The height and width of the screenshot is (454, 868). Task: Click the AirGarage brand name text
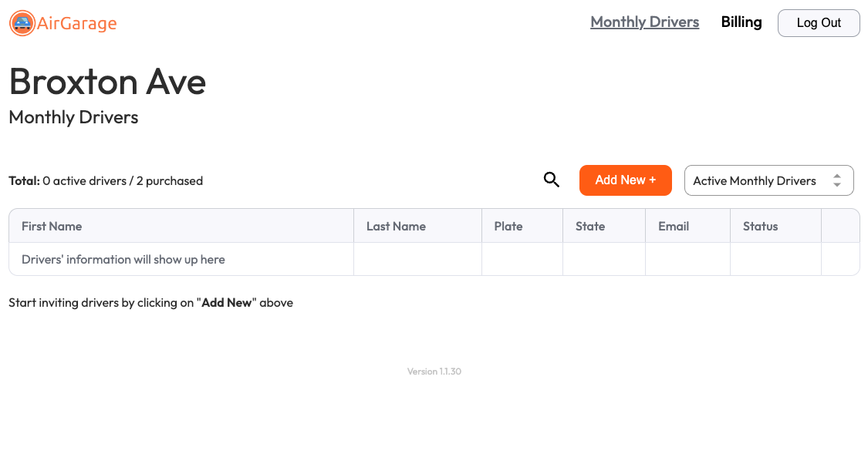click(77, 24)
